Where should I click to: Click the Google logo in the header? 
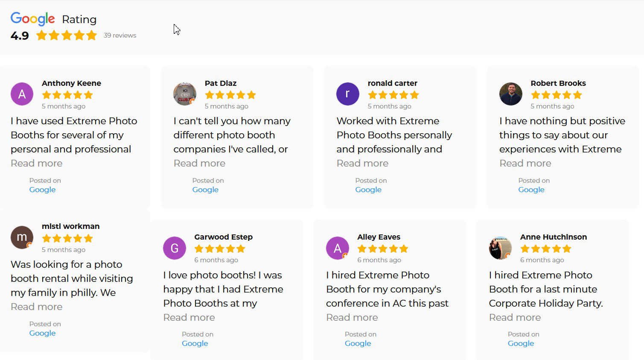[32, 18]
